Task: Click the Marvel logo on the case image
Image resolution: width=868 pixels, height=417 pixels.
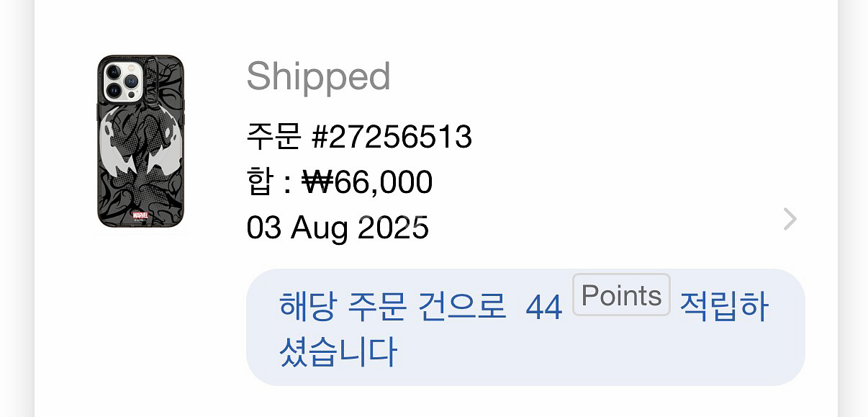Action: (x=140, y=215)
